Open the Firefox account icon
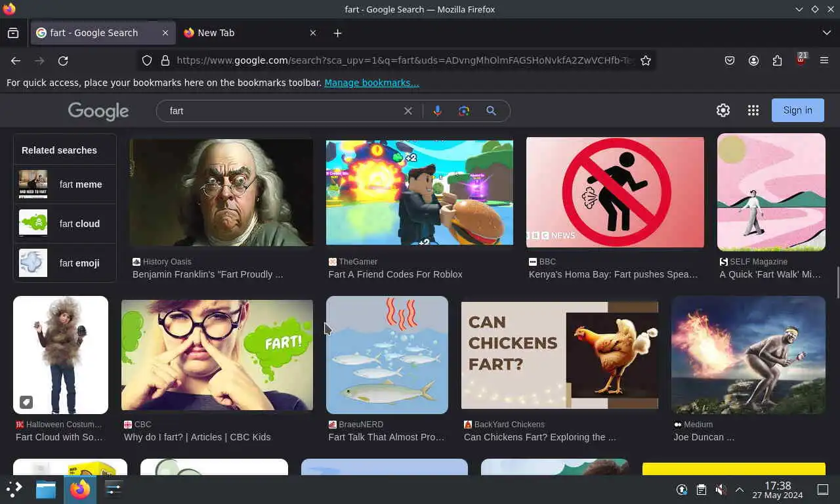The height and width of the screenshot is (504, 840). [753, 60]
